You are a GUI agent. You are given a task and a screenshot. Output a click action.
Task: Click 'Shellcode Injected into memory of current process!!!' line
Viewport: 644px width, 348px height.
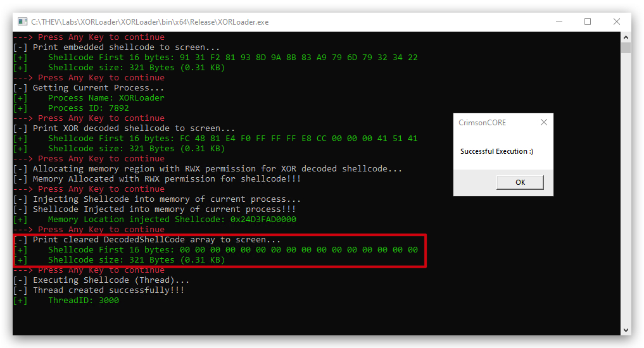(155, 209)
